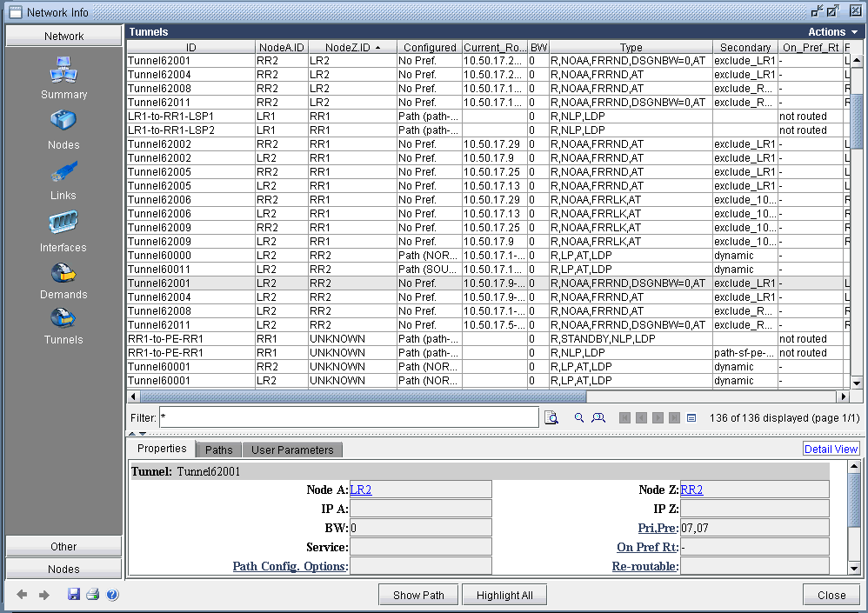
Task: Click the Highlight All button
Action: (504, 595)
